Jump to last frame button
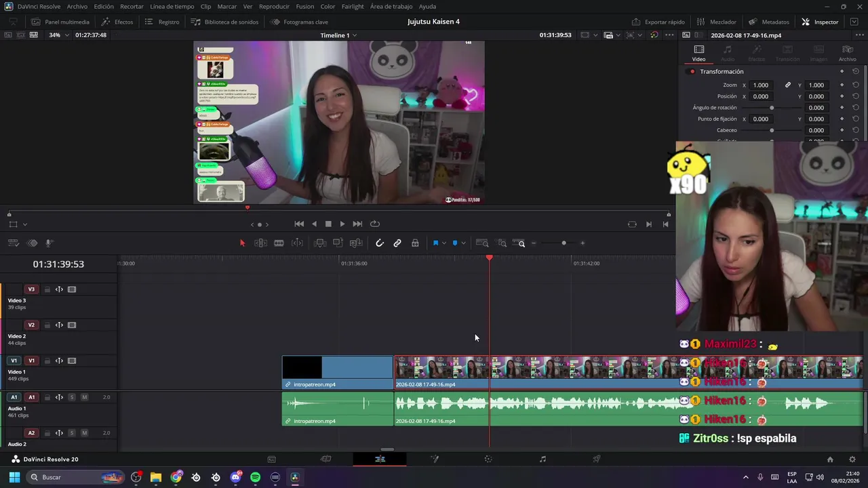868x488 pixels. click(x=357, y=224)
